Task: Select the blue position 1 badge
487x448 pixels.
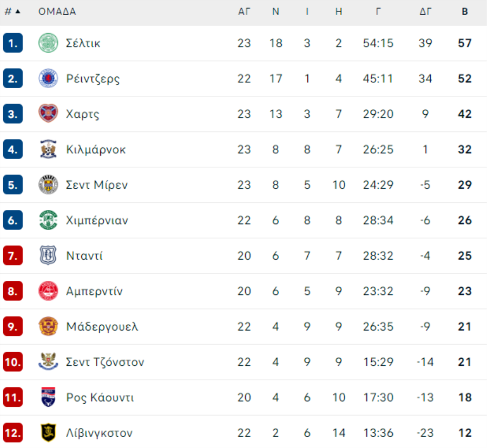Action: pyautogui.click(x=13, y=43)
